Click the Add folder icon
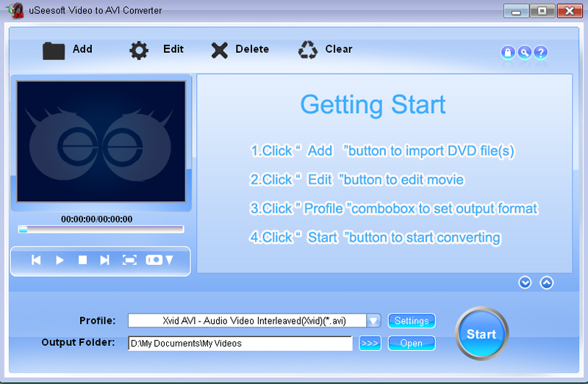Screen dimensions: 588x384 tap(54, 51)
